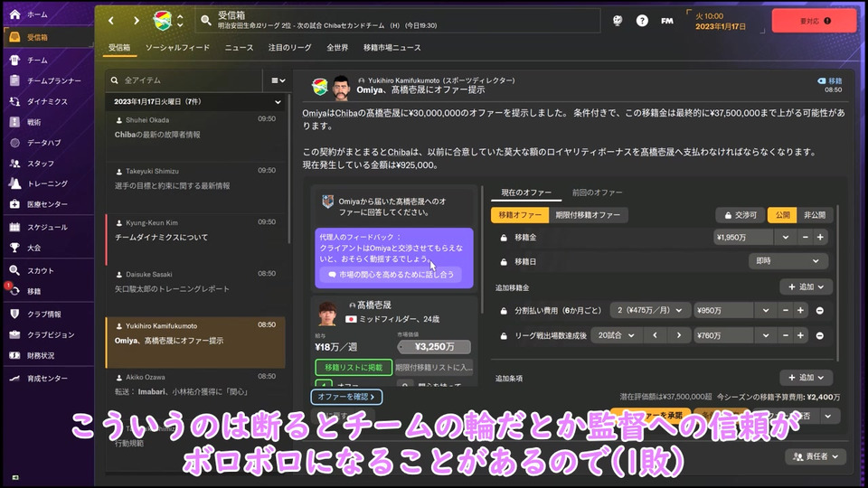This screenshot has height=488, width=868.
Task: Click 市場の関心を高めるために話し合う
Action: 392,275
